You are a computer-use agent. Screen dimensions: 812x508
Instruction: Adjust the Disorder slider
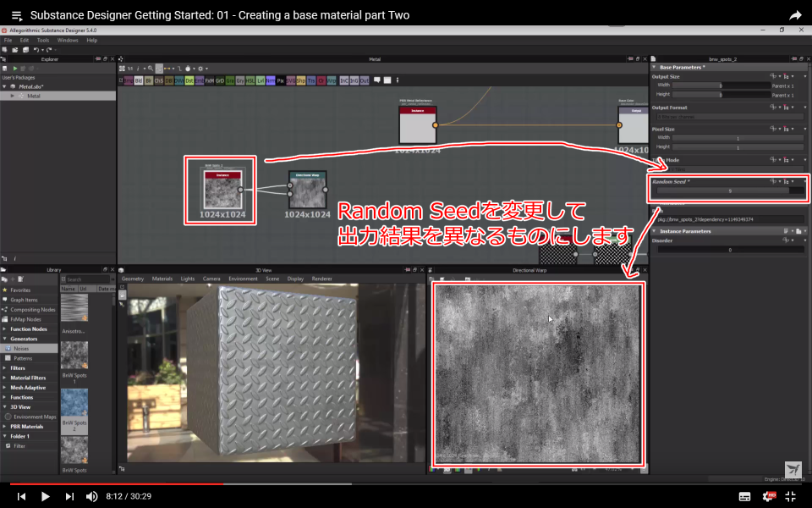pos(730,250)
